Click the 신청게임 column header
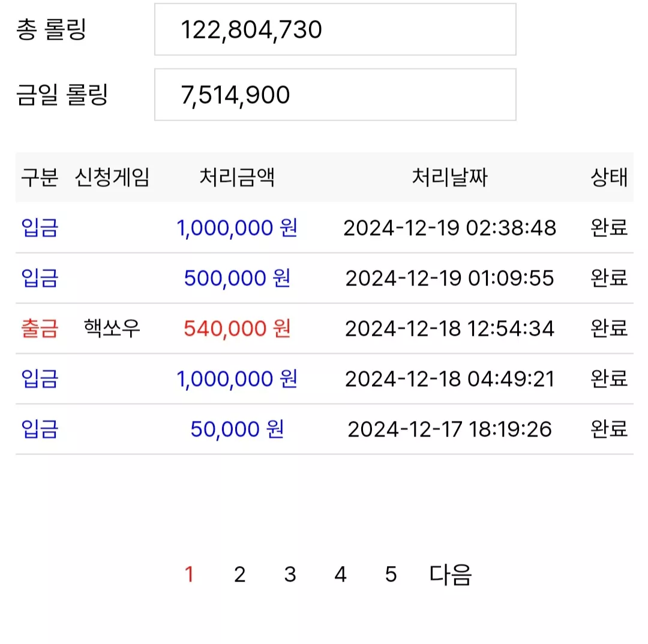 point(112,177)
